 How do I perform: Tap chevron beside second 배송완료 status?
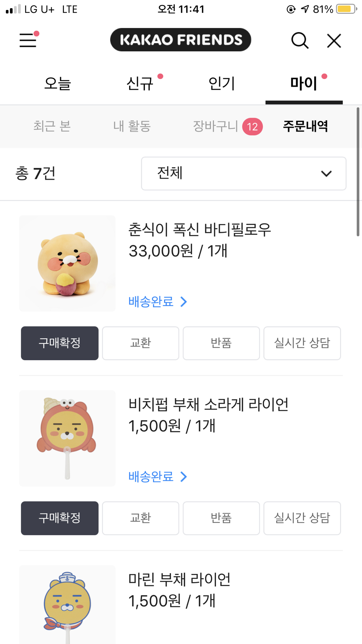click(183, 477)
